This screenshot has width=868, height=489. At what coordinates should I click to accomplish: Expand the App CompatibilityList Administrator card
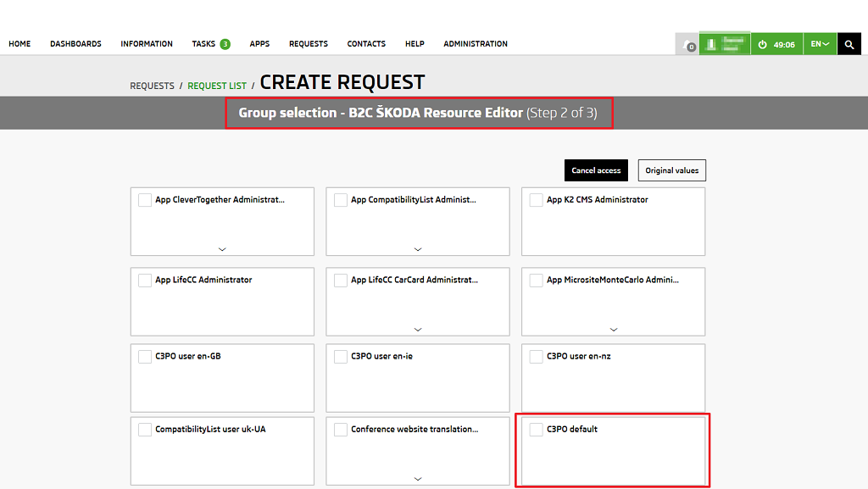(x=418, y=249)
